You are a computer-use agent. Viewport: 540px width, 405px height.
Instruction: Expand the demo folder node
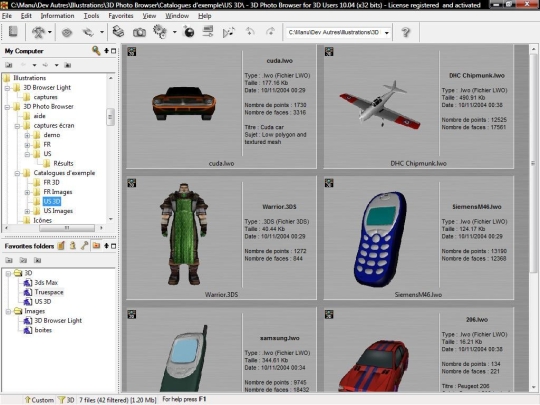pos(27,135)
